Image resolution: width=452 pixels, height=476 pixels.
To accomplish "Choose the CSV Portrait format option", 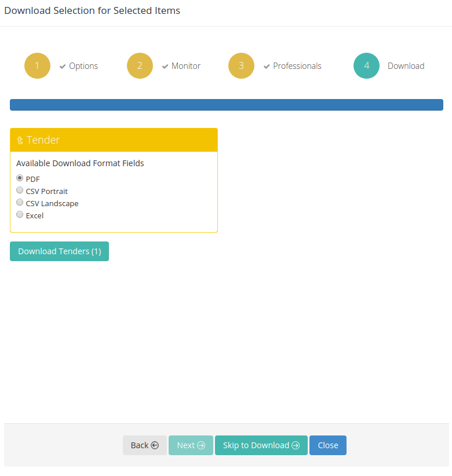I will click(x=20, y=191).
